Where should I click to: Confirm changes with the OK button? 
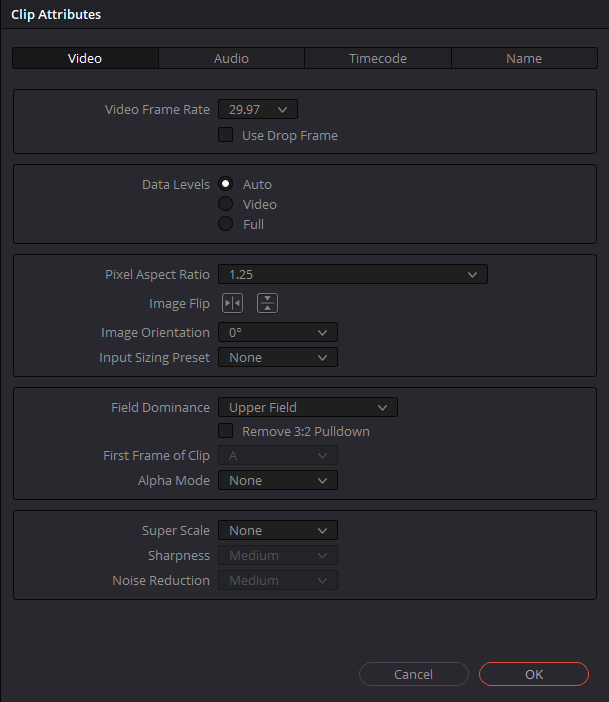point(534,674)
